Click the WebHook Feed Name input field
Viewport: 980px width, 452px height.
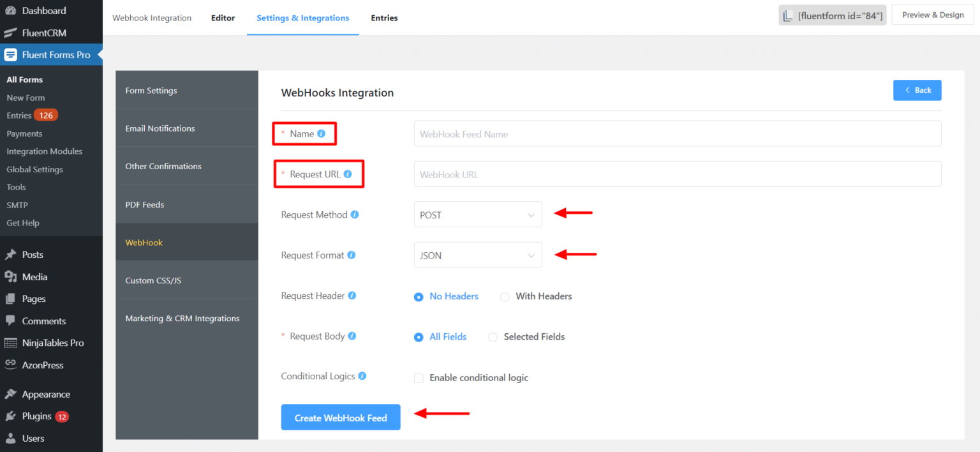[x=678, y=133]
